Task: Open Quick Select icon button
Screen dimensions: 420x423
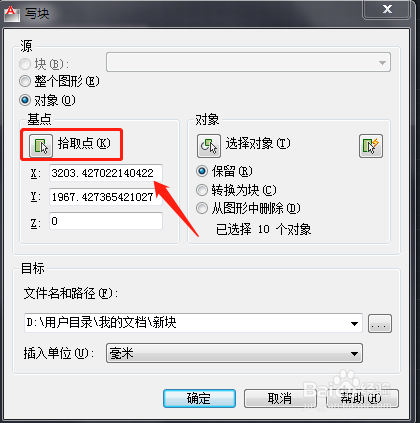Action: click(371, 146)
